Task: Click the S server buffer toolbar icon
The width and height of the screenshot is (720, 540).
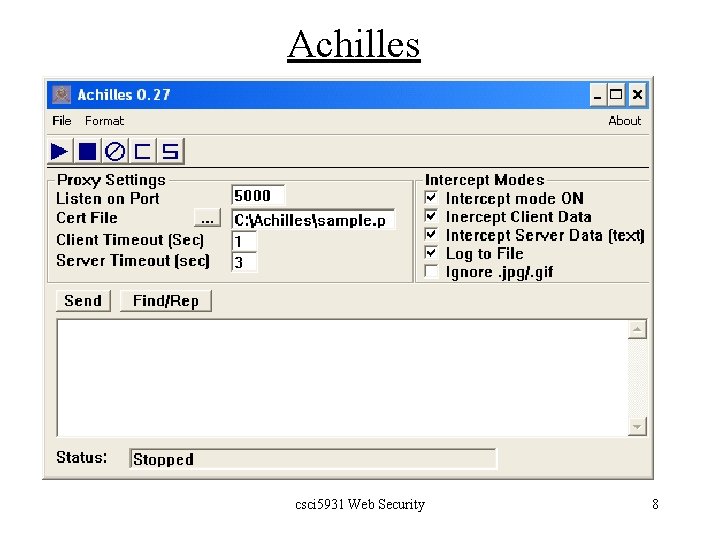Action: [170, 151]
